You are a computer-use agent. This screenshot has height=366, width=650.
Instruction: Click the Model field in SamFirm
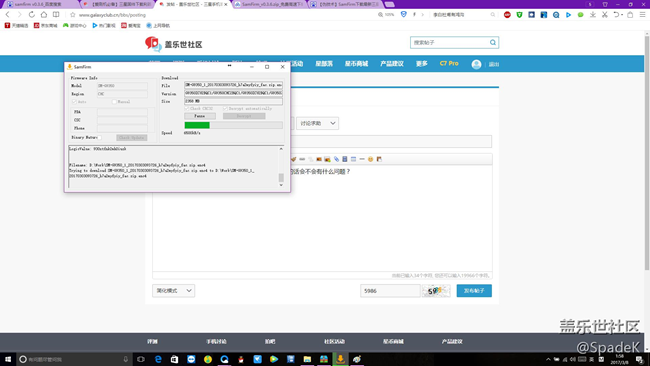pos(122,86)
